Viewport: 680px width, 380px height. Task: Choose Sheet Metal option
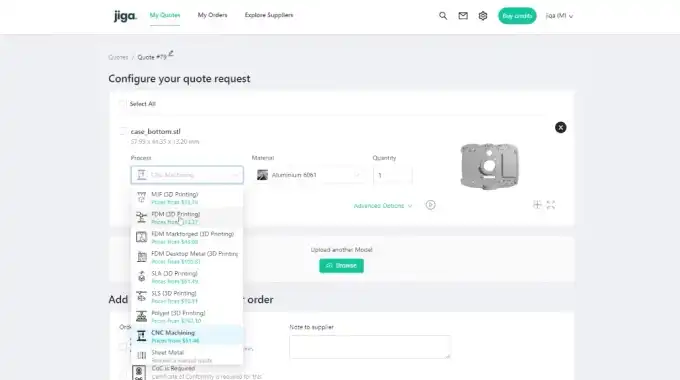187,356
